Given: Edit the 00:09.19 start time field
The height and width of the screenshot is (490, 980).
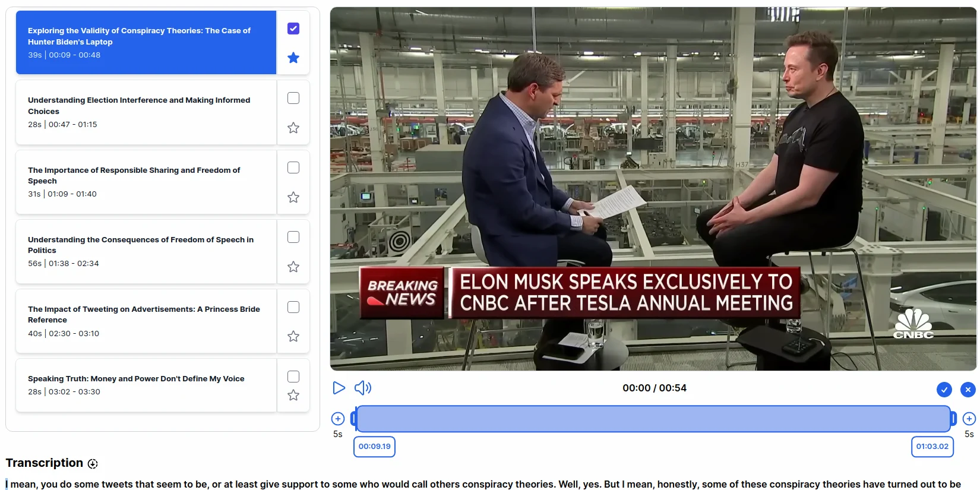Looking at the screenshot, I should (374, 447).
